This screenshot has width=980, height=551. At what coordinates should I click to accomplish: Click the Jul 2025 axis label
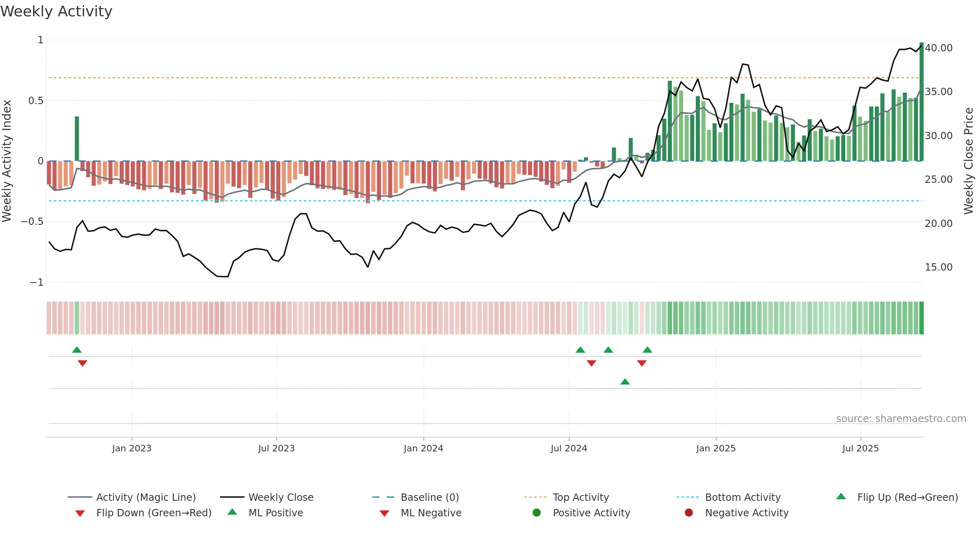(860, 448)
